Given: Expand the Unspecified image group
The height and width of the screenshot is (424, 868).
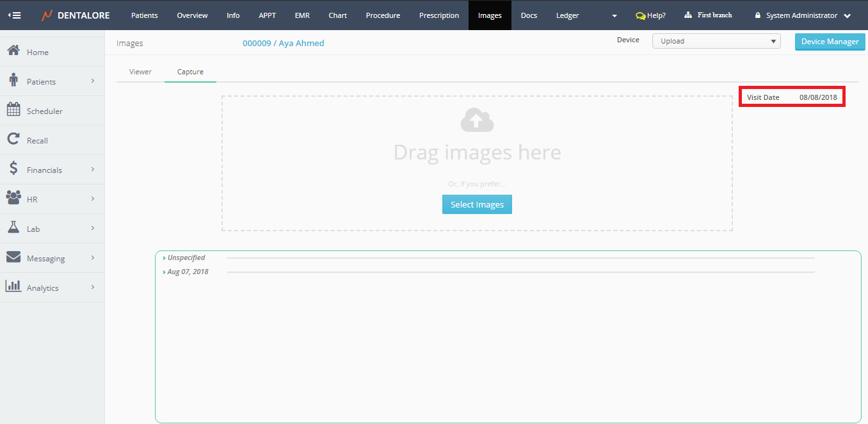Looking at the screenshot, I should (x=186, y=257).
